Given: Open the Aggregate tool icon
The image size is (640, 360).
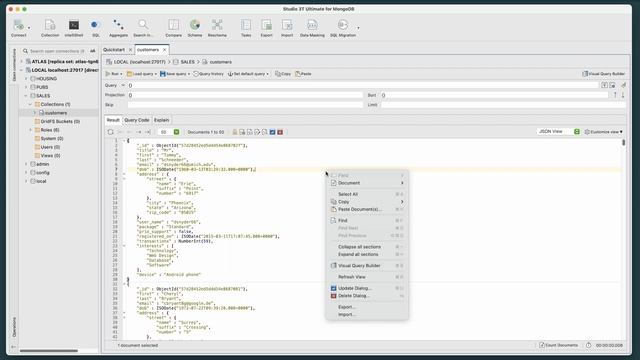Looking at the screenshot, I should click(118, 28).
